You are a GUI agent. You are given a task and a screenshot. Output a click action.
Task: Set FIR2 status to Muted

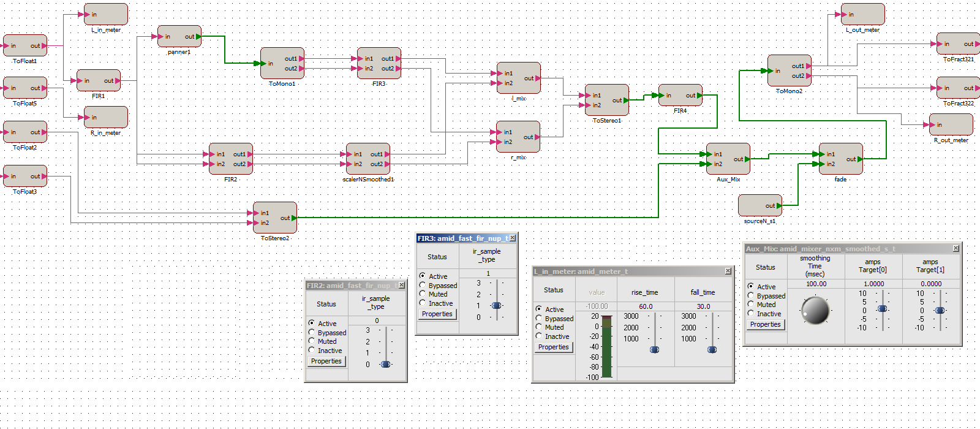[311, 341]
